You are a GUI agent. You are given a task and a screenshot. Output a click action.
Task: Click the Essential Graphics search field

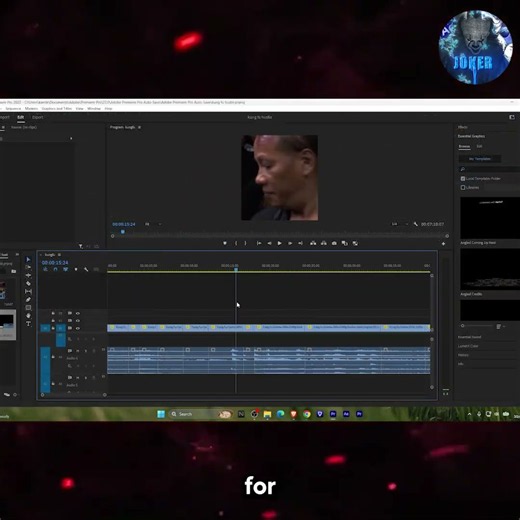point(489,169)
